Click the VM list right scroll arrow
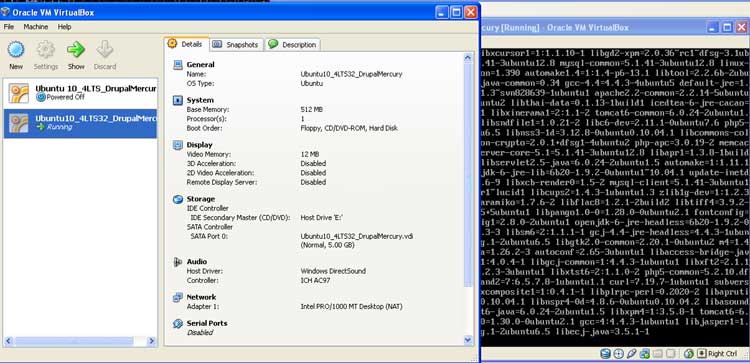 pos(152,341)
